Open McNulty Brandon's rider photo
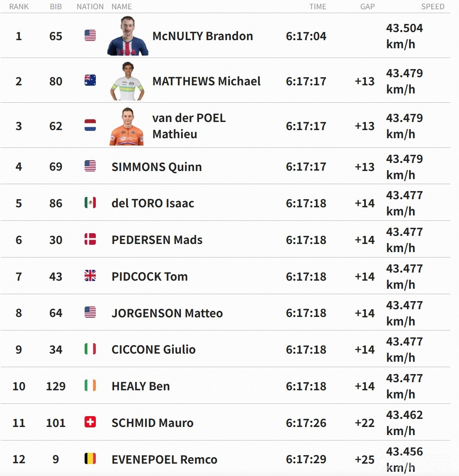Screen dimensions: 459x476 [x=127, y=36]
